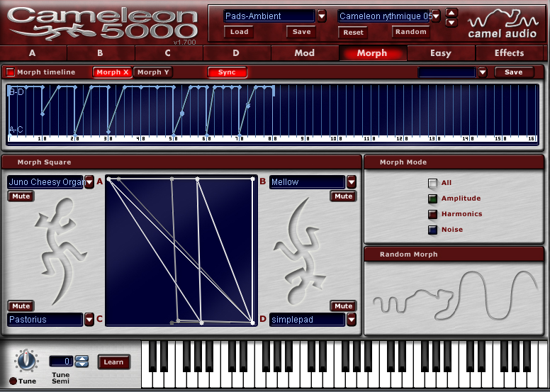Select Harmonics morph mode
This screenshot has width=550, height=392.
click(x=432, y=214)
